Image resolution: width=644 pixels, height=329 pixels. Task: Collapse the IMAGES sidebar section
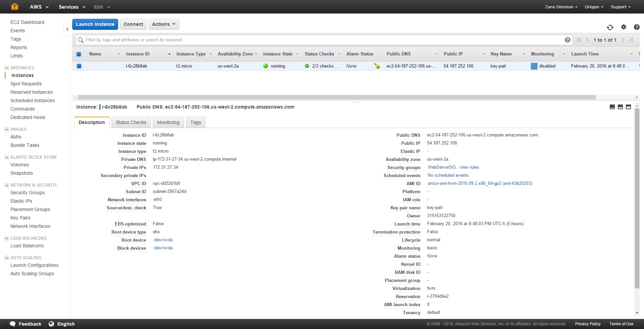point(7,129)
